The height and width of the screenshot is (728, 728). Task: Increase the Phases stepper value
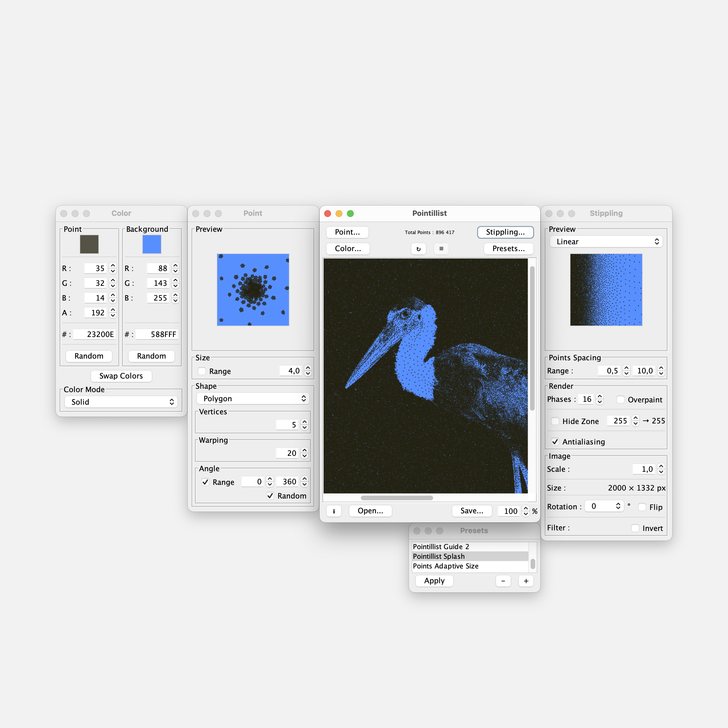[600, 396]
